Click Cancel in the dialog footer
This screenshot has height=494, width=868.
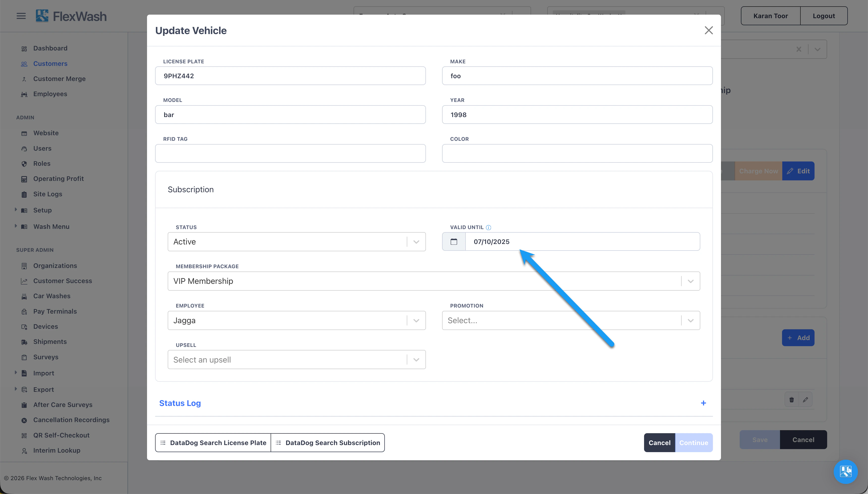(659, 443)
